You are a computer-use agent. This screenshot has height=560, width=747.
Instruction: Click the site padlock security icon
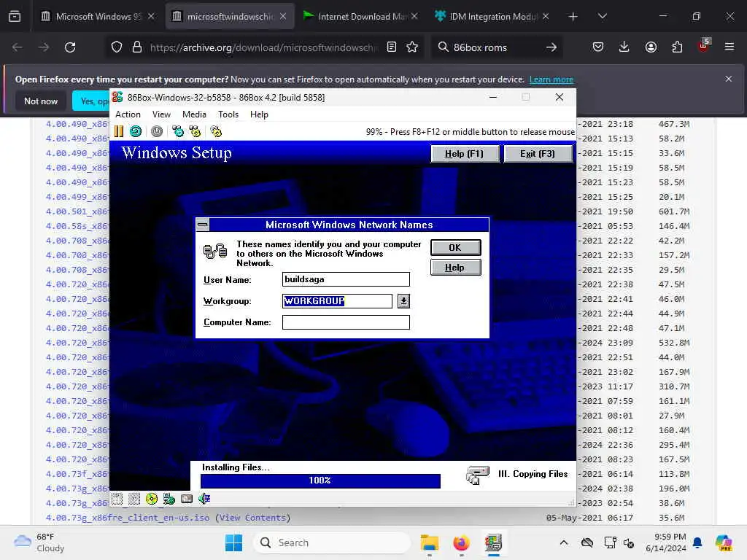[137, 47]
